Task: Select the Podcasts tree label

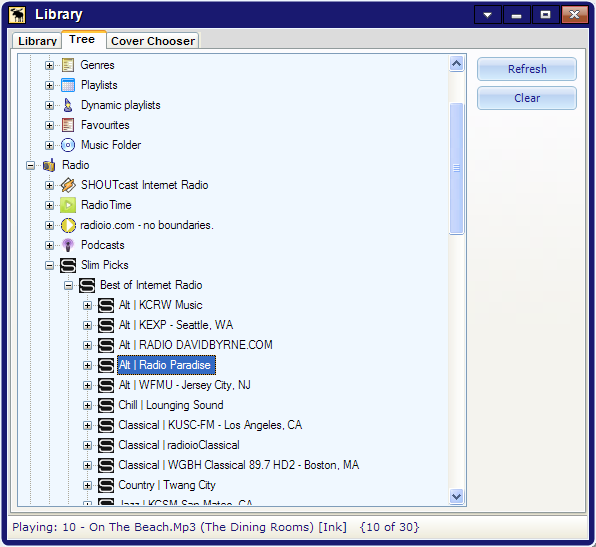Action: pyautogui.click(x=103, y=245)
